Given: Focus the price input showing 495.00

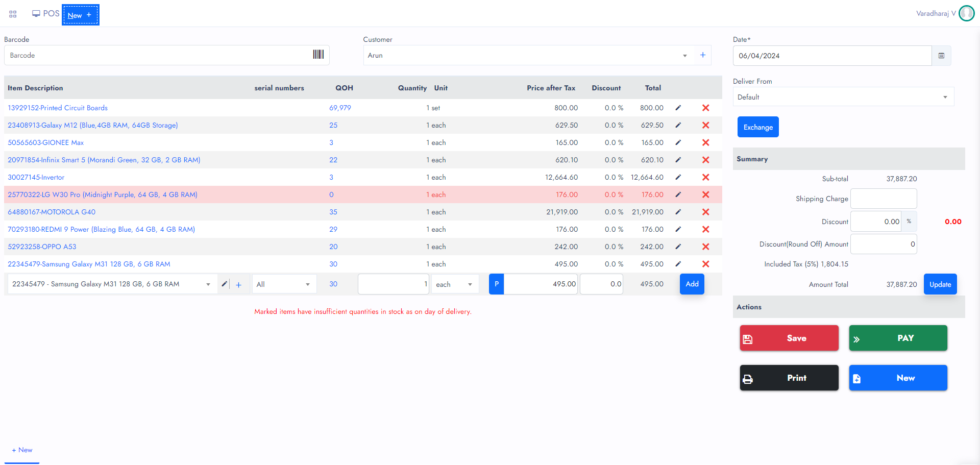Looking at the screenshot, I should [x=541, y=284].
